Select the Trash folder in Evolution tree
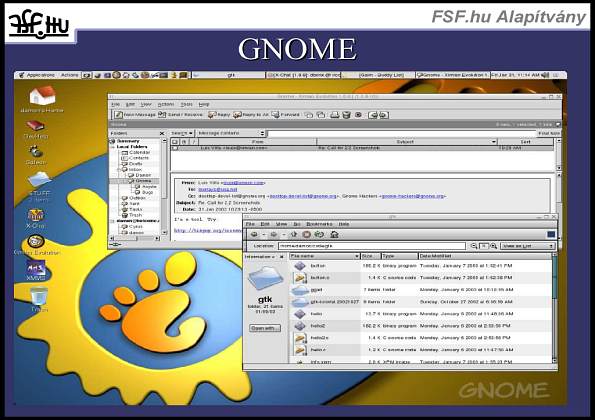Image resolution: width=595 pixels, height=420 pixels. (x=132, y=215)
